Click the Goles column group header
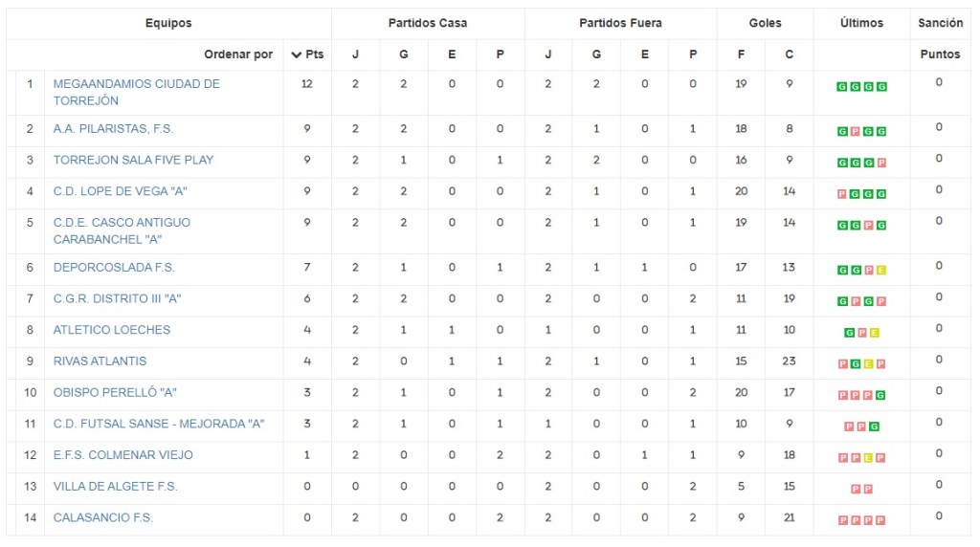 click(765, 23)
